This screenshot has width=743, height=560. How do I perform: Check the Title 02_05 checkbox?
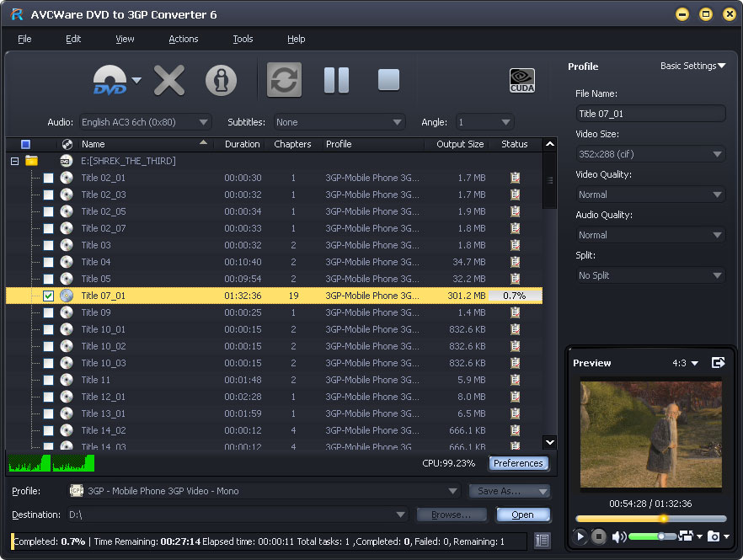pos(48,211)
